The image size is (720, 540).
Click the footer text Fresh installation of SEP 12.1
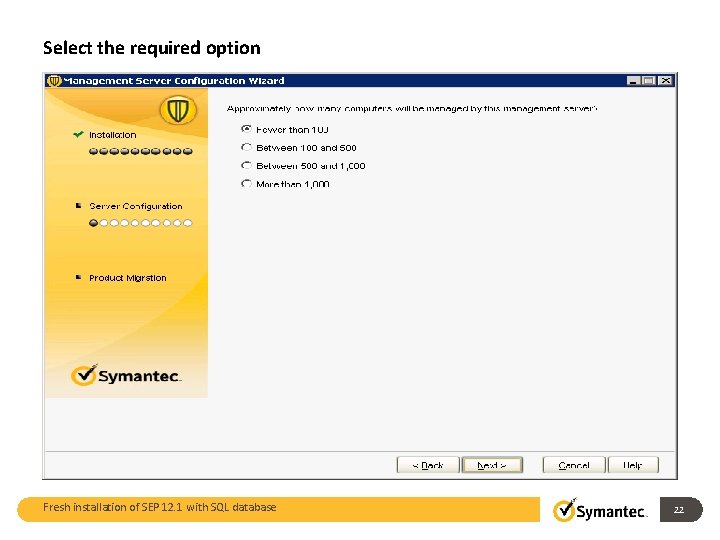coord(159,507)
